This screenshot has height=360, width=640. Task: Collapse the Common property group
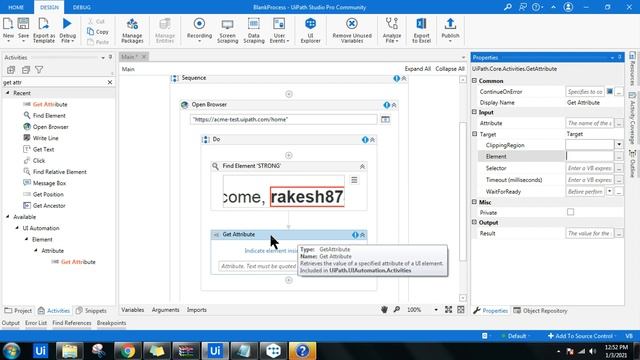coord(474,81)
